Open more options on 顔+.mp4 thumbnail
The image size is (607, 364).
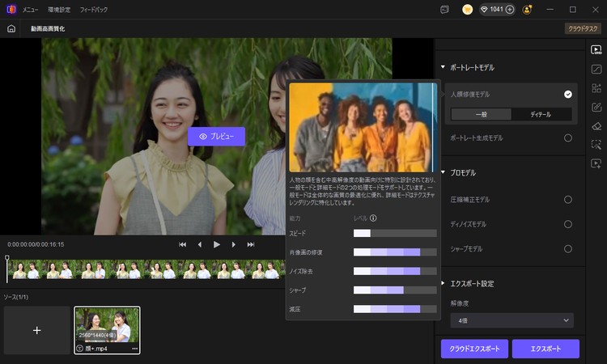coord(135,348)
